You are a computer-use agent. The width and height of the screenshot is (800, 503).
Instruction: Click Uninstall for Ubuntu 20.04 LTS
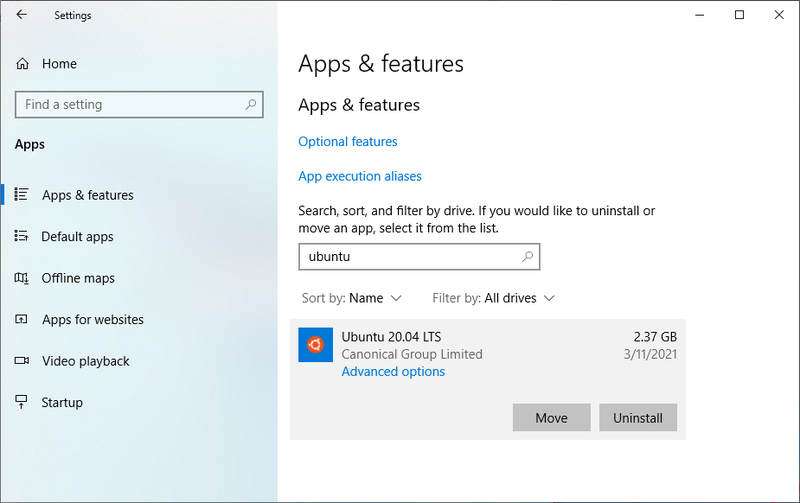click(x=638, y=418)
